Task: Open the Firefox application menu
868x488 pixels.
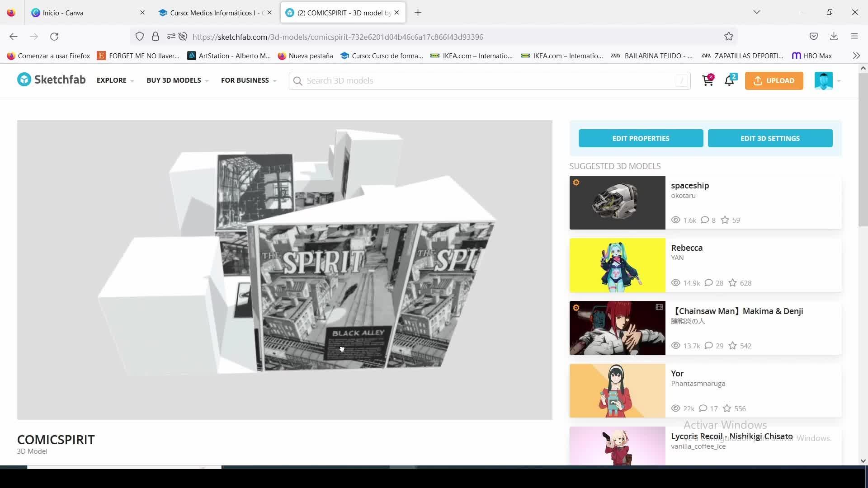Action: pyautogui.click(x=854, y=37)
